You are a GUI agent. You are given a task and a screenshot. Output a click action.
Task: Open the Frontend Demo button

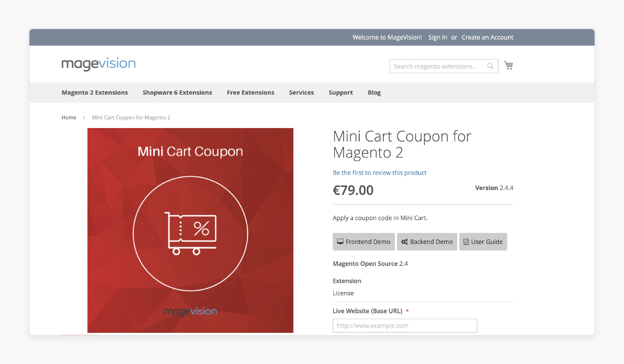tap(364, 242)
